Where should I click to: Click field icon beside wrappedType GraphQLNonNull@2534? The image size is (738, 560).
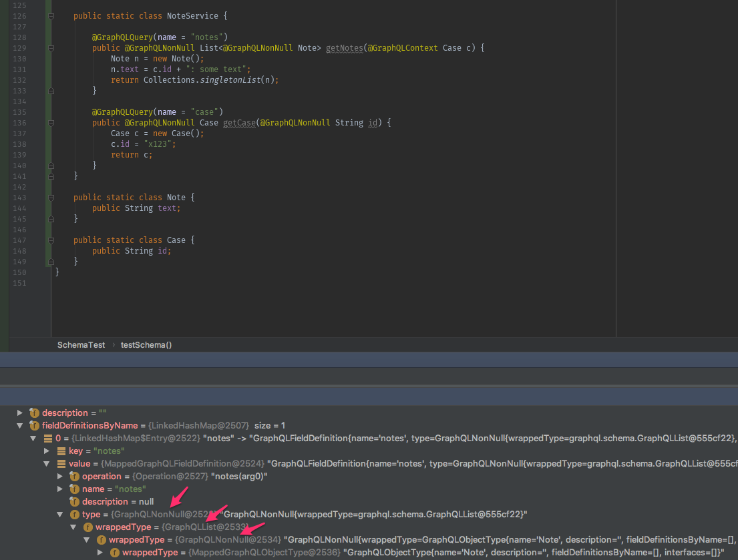click(102, 540)
